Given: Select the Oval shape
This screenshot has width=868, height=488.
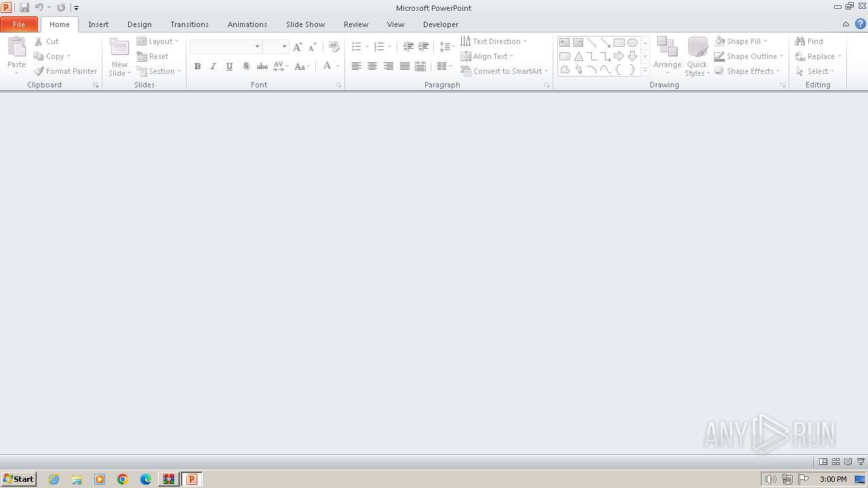Looking at the screenshot, I should click(632, 42).
